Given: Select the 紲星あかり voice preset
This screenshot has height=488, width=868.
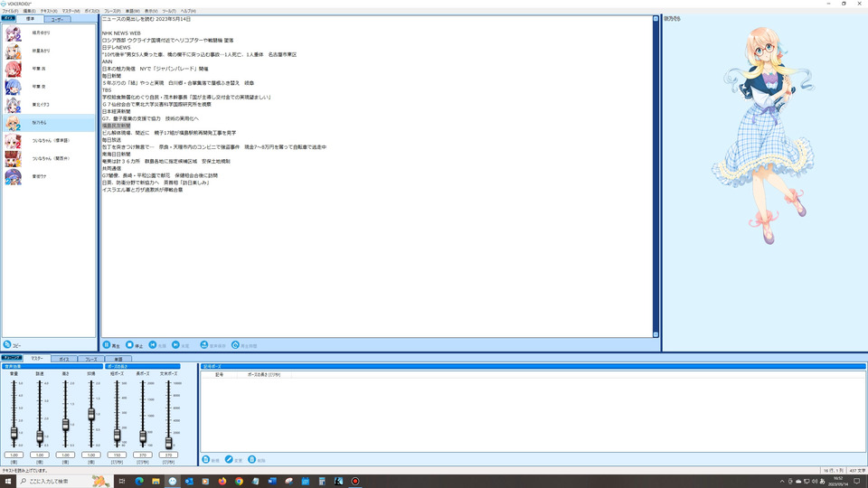Looking at the screenshot, I should point(49,51).
